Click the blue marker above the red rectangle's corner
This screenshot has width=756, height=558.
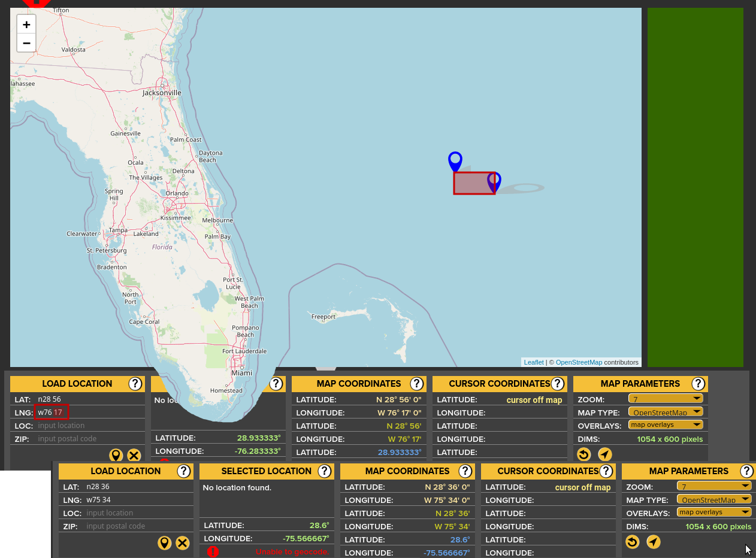click(x=455, y=160)
